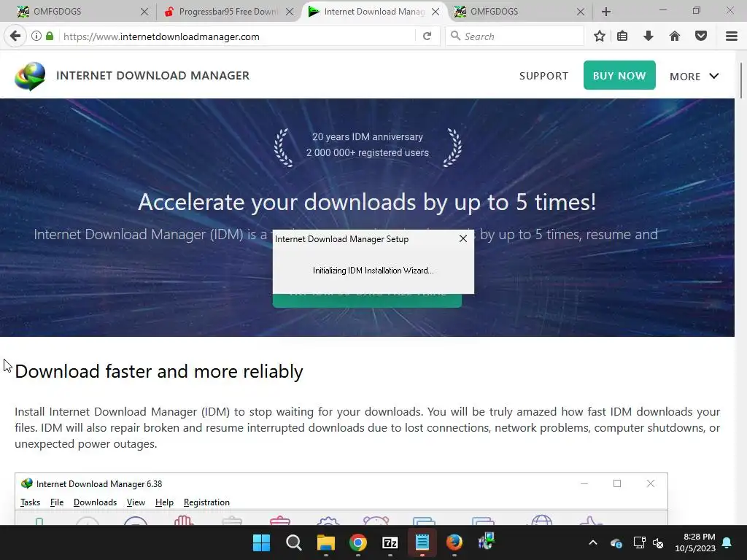Open taskbar Search magnifier
747x560 pixels.
click(294, 542)
